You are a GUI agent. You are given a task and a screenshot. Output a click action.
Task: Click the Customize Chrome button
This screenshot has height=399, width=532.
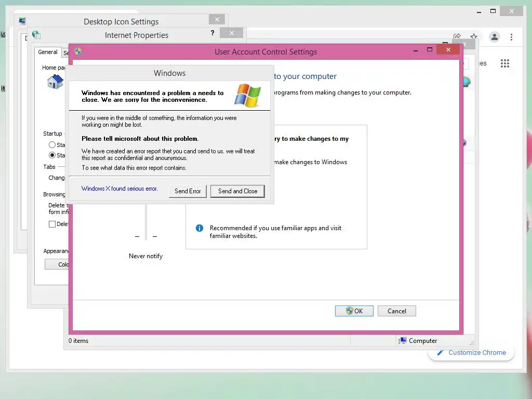point(471,353)
